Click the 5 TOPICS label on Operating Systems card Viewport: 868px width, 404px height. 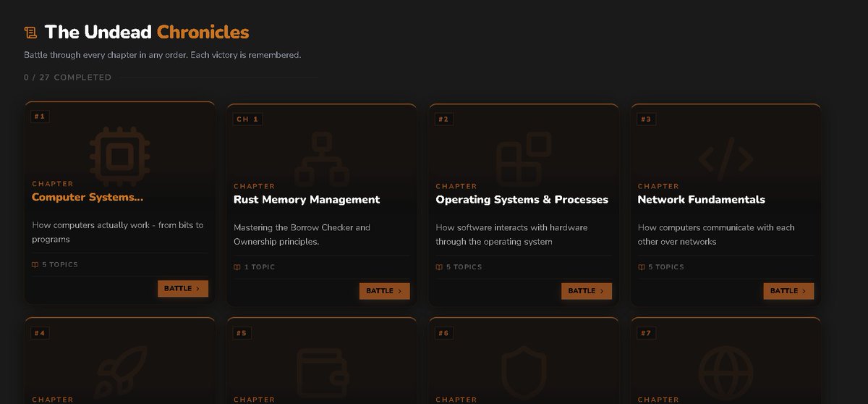464,267
